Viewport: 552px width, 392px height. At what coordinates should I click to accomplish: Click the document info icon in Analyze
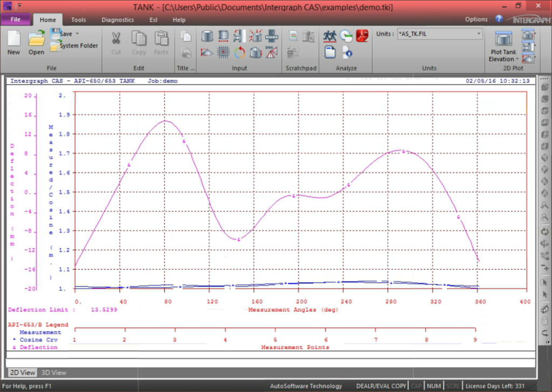347,53
